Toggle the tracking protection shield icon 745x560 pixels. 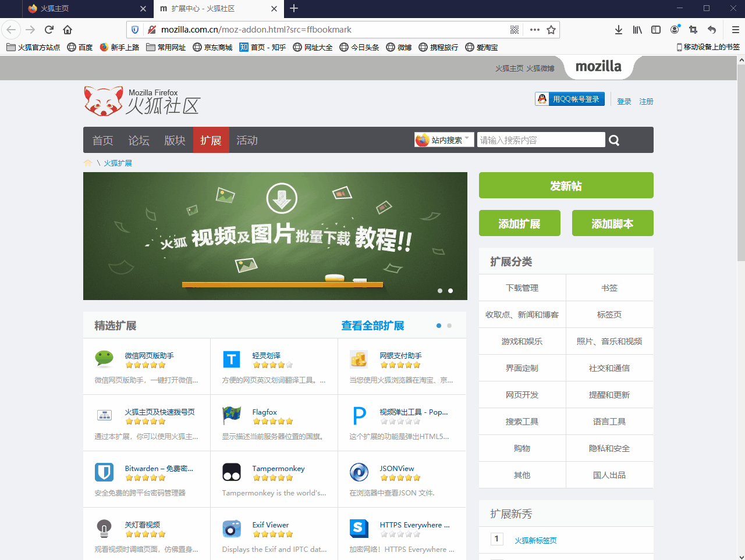[x=134, y=30]
